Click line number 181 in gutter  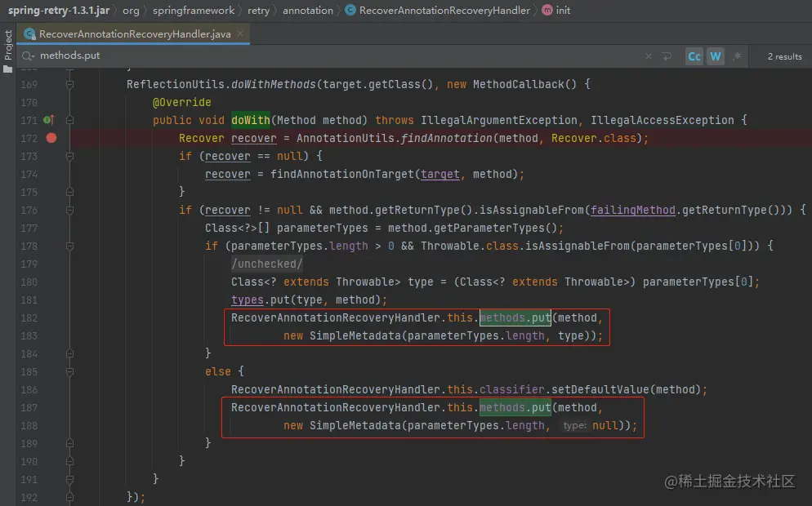[29, 300]
